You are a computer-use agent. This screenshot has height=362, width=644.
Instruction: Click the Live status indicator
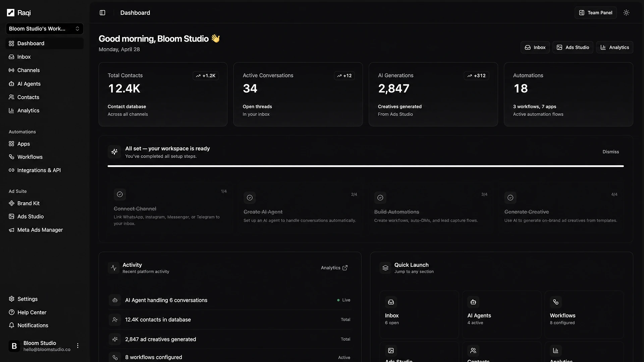(343, 300)
